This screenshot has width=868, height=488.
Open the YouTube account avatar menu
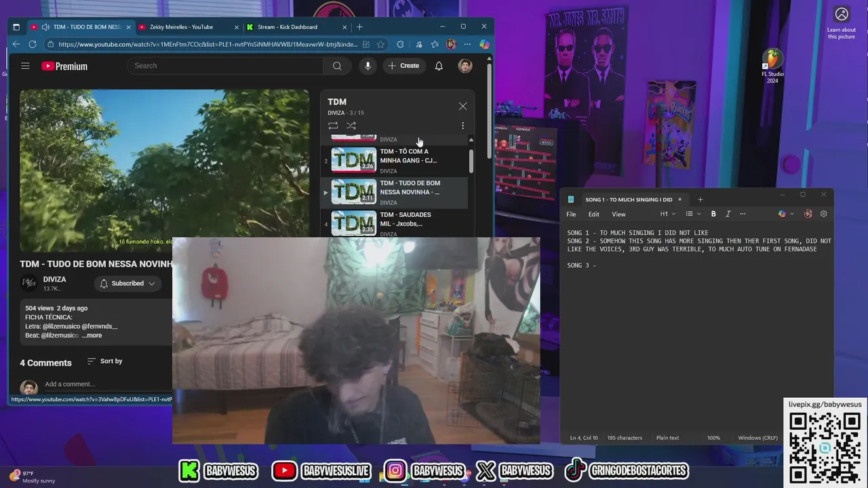[465, 66]
